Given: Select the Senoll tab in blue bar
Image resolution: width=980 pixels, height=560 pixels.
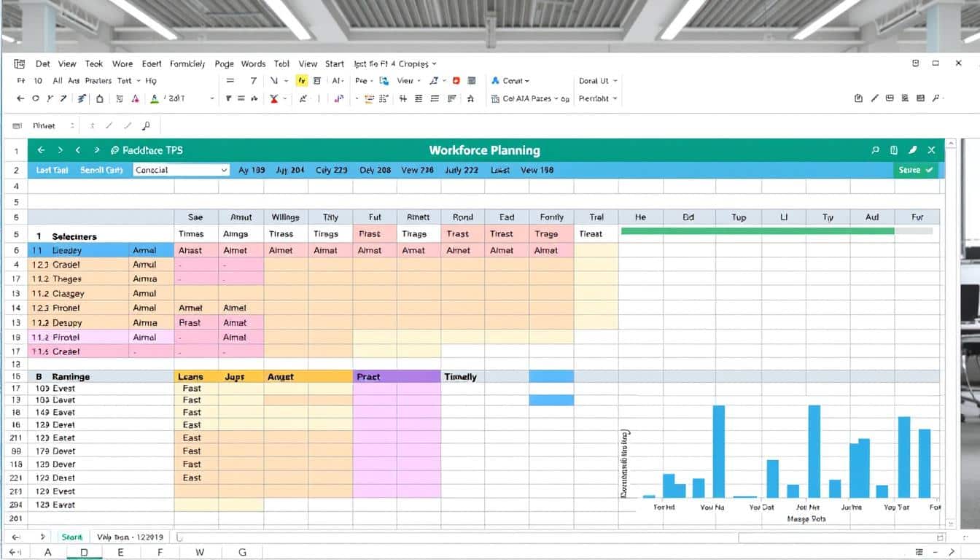Looking at the screenshot, I should [101, 170].
